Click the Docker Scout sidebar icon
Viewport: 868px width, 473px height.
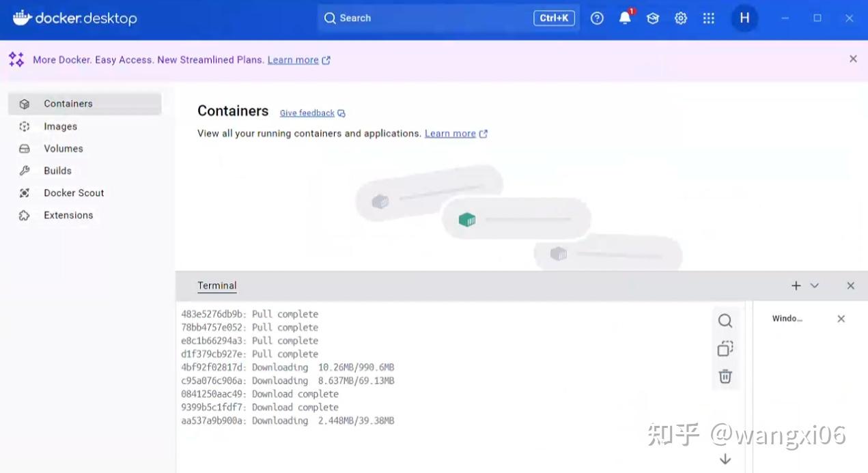25,193
